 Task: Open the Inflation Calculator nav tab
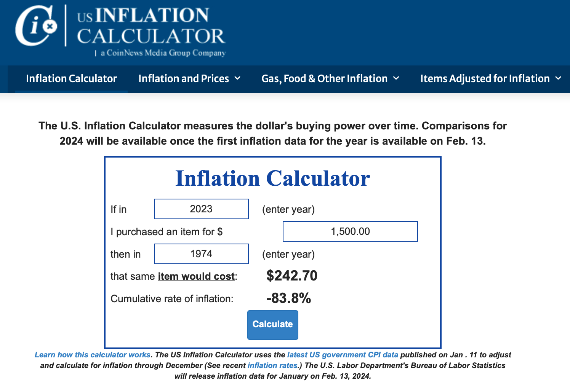[71, 79]
